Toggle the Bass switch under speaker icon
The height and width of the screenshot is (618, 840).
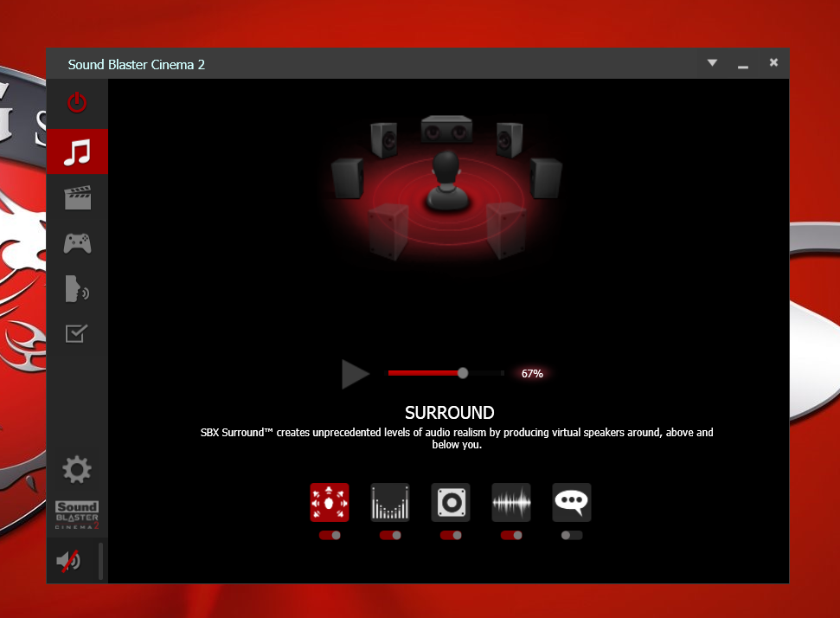click(451, 535)
